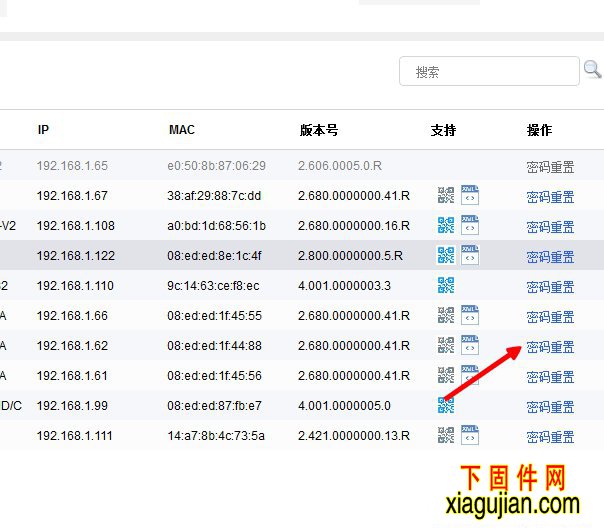Open QR code for 192.168.1.61
The width and height of the screenshot is (604, 529).
[446, 375]
